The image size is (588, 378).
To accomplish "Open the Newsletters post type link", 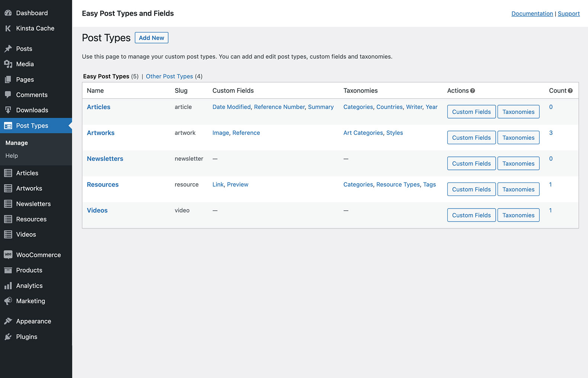I will point(105,159).
